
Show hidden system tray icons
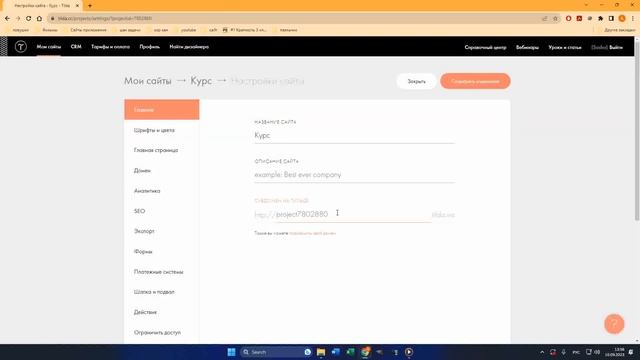[x=542, y=352]
